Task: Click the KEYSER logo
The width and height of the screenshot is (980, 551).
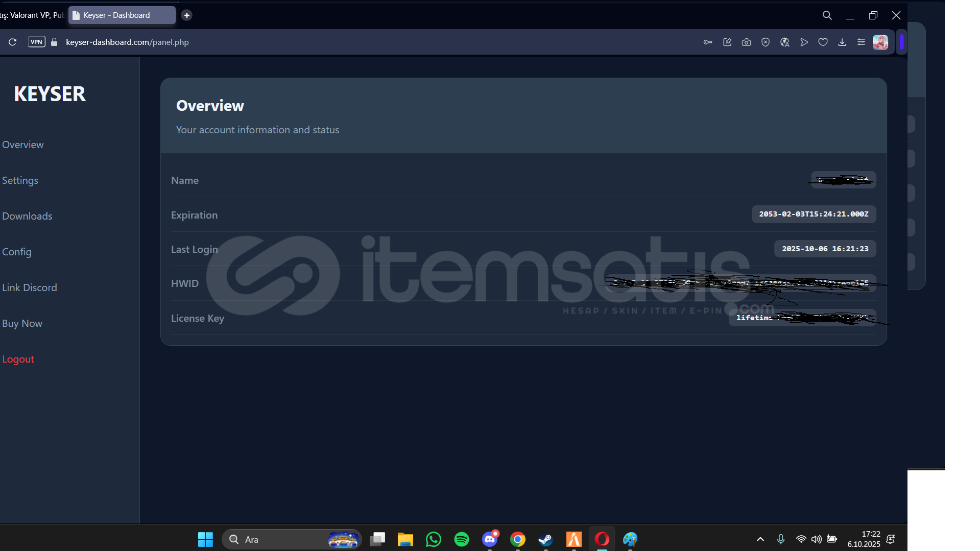Action: [50, 94]
